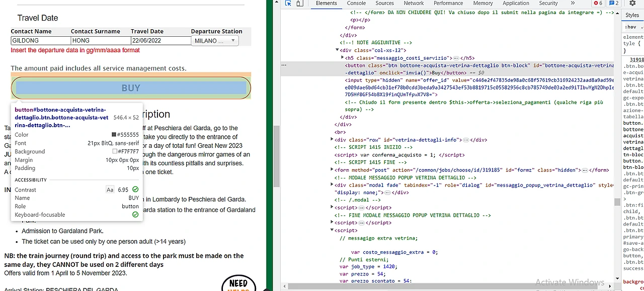Toggle the device toolbar icon
Screen dimensions: 644x291
pyautogui.click(x=299, y=4)
